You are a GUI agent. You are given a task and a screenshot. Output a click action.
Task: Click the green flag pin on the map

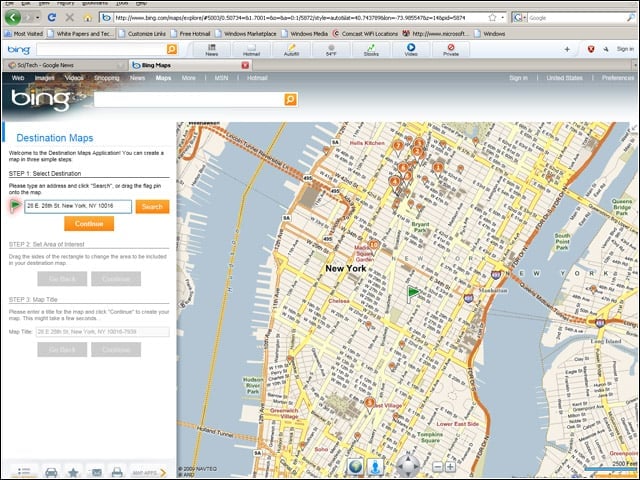(413, 294)
